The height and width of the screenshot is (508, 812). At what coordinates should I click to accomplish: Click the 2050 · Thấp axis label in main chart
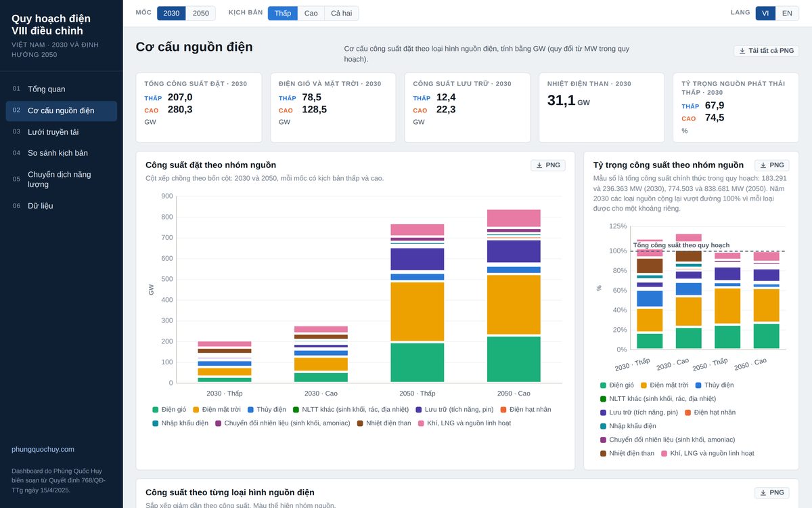pos(418,394)
